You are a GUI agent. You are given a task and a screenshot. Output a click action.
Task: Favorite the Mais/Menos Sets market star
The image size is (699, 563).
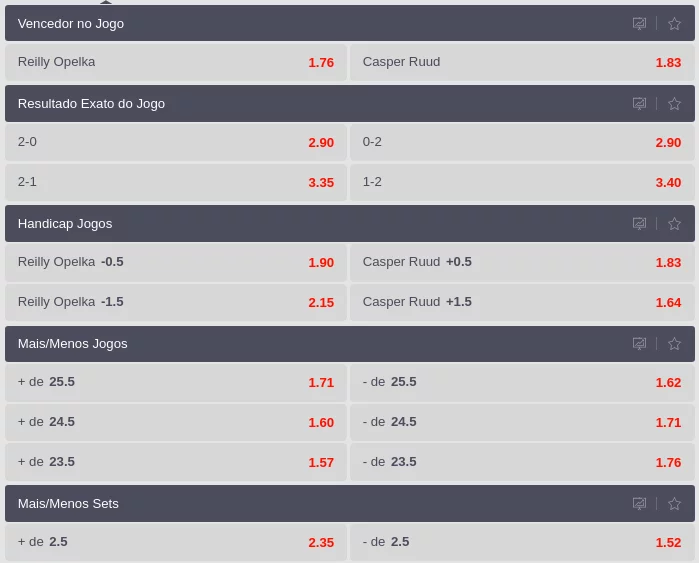click(674, 503)
